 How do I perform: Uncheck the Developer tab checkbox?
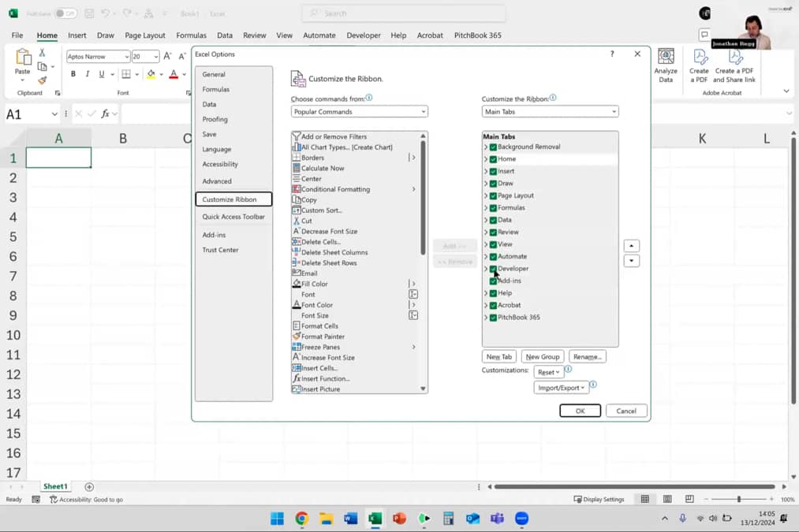point(493,269)
